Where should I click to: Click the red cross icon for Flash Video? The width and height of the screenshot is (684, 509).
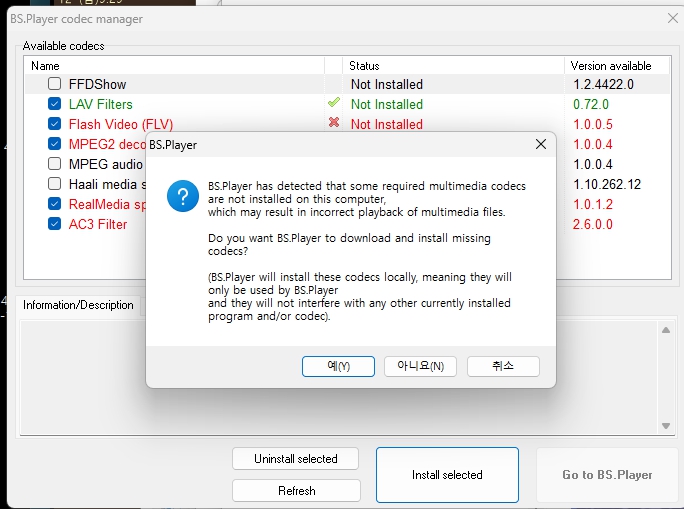[334, 123]
